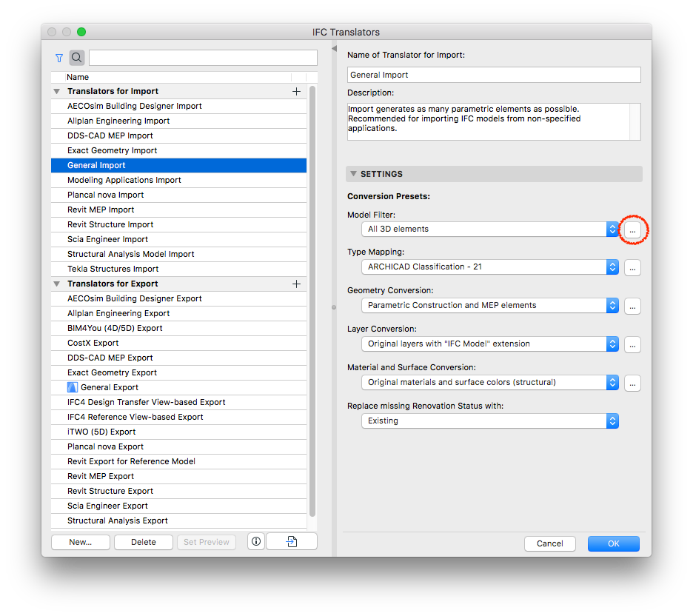Image resolution: width=693 pixels, height=616 pixels.
Task: Select Revit MEP Export
Action: (x=179, y=476)
